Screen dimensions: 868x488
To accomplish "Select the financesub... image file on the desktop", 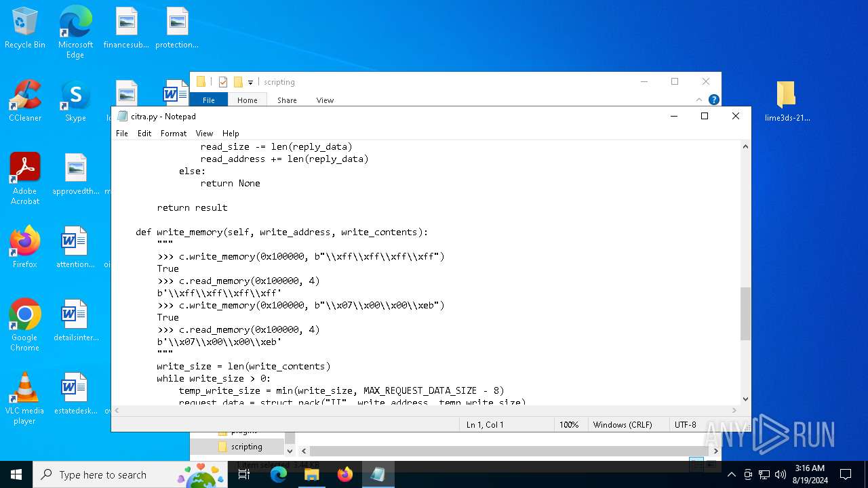I will tap(126, 28).
